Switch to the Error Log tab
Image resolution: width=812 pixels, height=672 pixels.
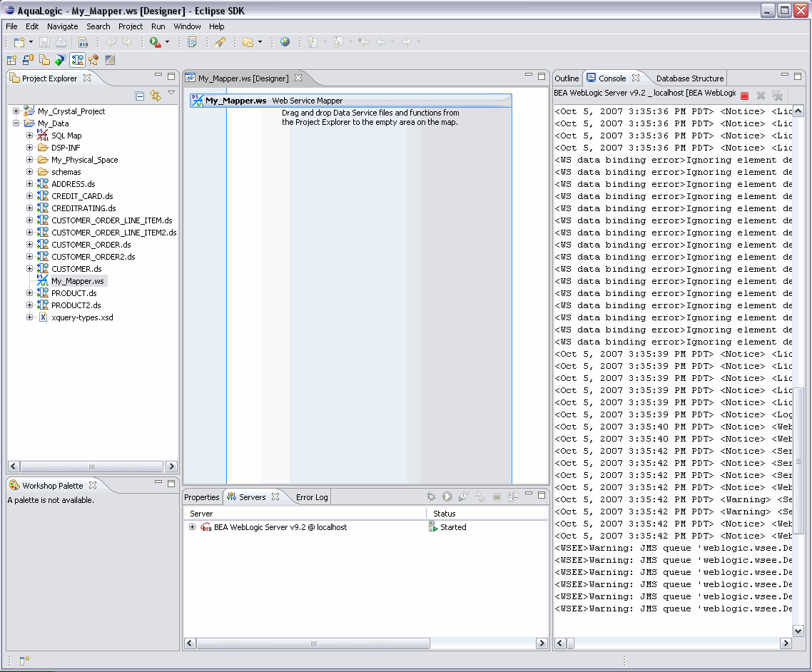[x=312, y=497]
